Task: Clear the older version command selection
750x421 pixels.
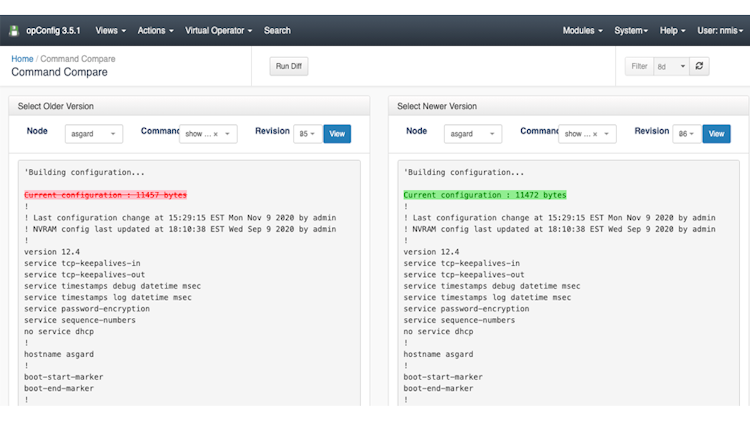Action: (214, 134)
